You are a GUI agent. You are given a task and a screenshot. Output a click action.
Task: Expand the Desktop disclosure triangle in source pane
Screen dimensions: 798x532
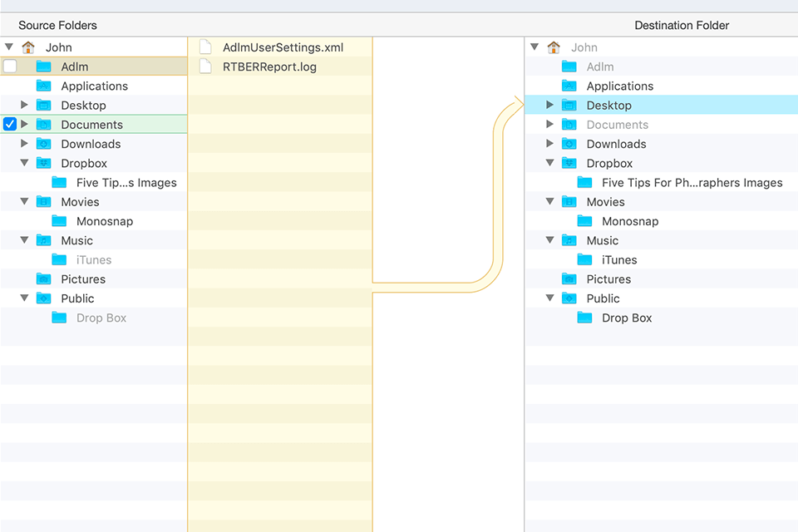[24, 105]
